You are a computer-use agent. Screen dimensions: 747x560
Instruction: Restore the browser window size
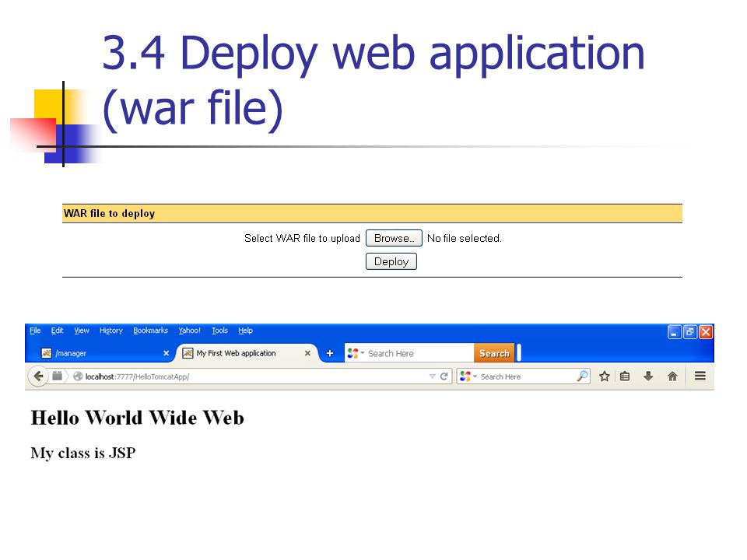(690, 332)
